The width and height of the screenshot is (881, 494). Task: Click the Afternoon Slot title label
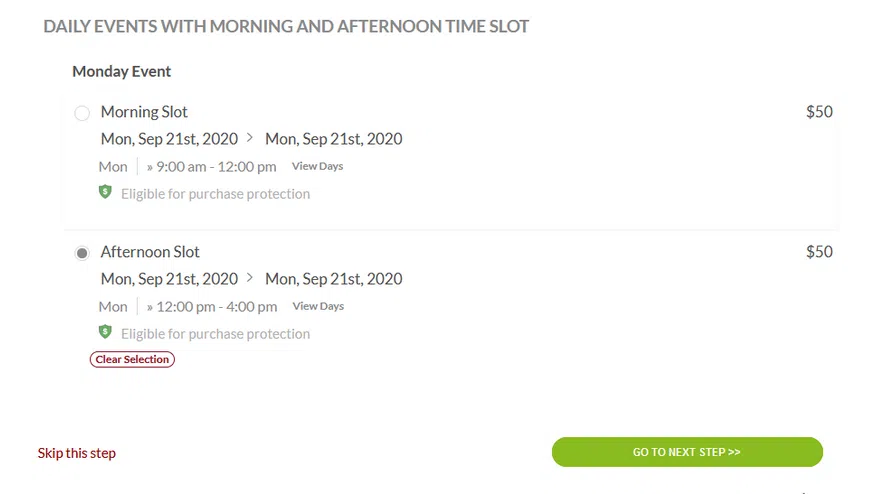[150, 252]
